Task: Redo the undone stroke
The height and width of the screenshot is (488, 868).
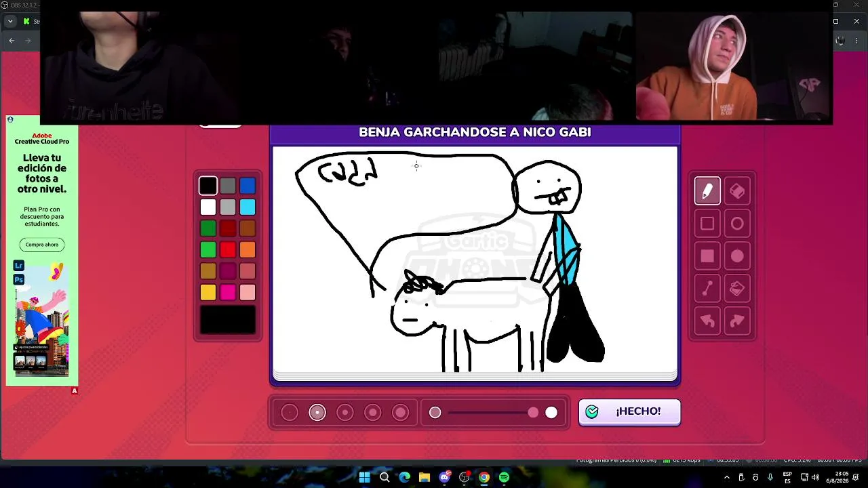Action: click(737, 321)
